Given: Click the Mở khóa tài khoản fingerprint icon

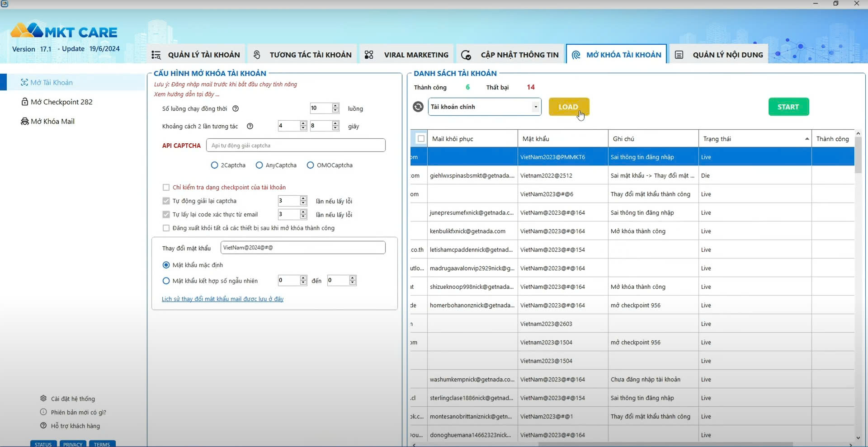Looking at the screenshot, I should click(576, 55).
